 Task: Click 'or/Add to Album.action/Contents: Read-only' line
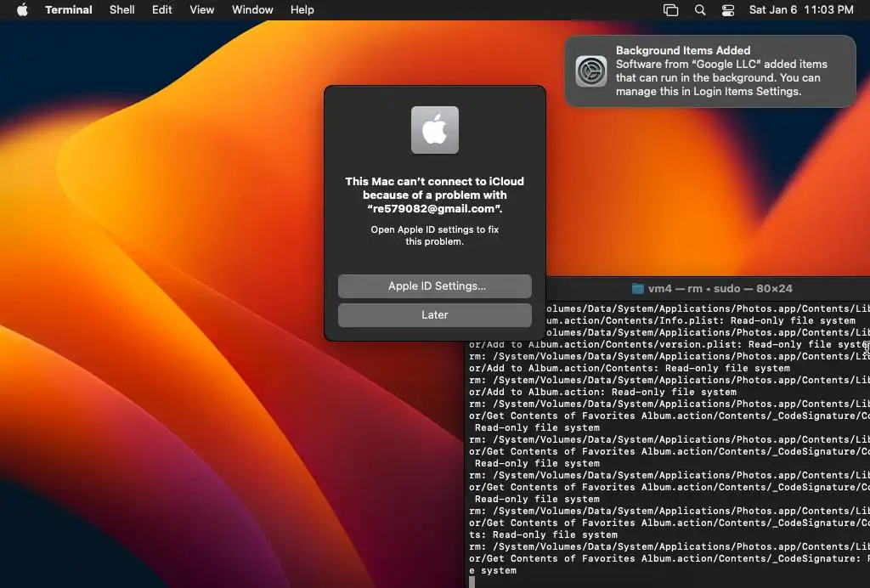point(630,368)
